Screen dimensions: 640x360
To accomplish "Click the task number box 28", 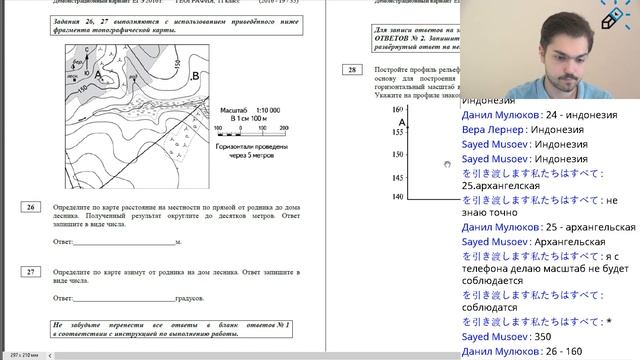I will (x=352, y=70).
